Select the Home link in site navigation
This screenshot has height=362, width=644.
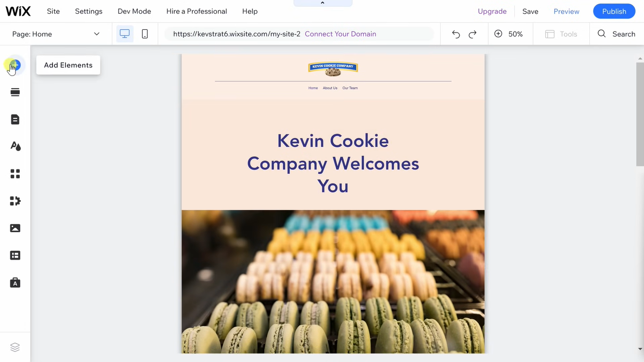(x=313, y=88)
